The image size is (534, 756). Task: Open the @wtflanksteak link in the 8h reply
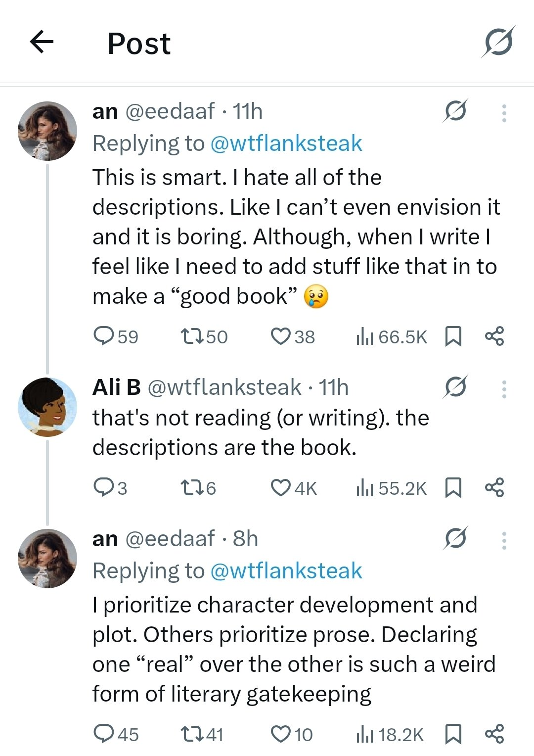click(x=286, y=571)
